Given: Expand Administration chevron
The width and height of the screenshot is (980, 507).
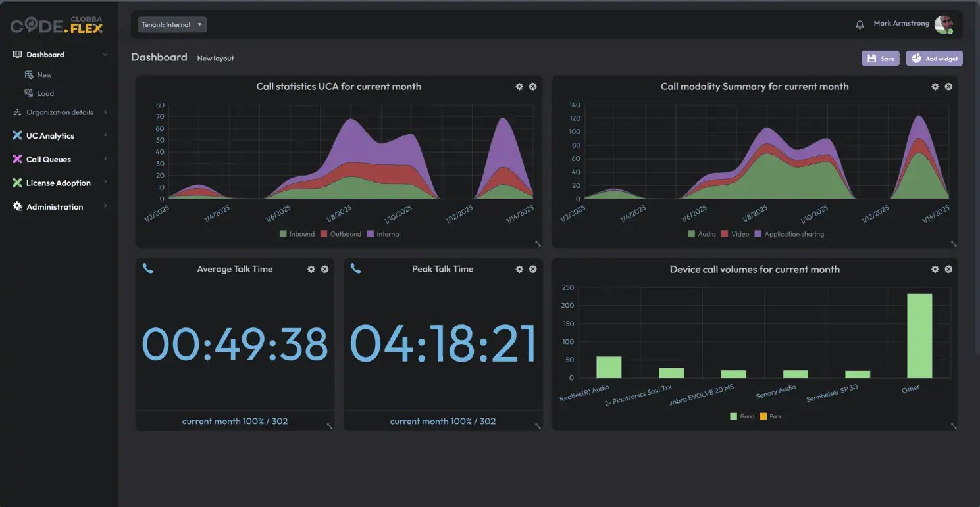Looking at the screenshot, I should pos(105,206).
